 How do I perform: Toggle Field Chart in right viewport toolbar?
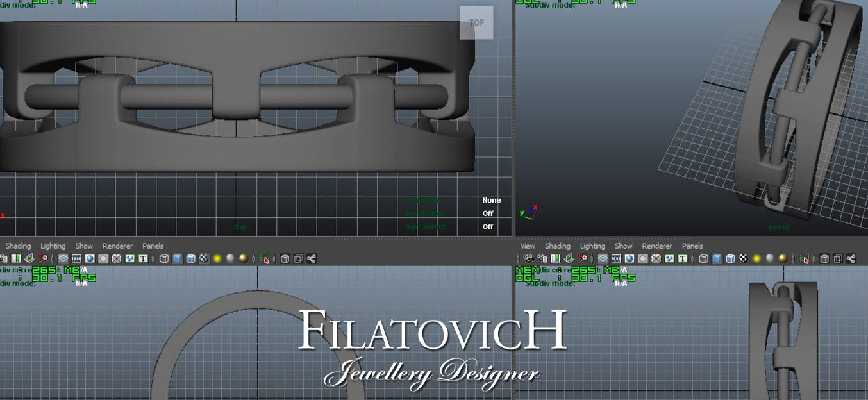[x=656, y=258]
